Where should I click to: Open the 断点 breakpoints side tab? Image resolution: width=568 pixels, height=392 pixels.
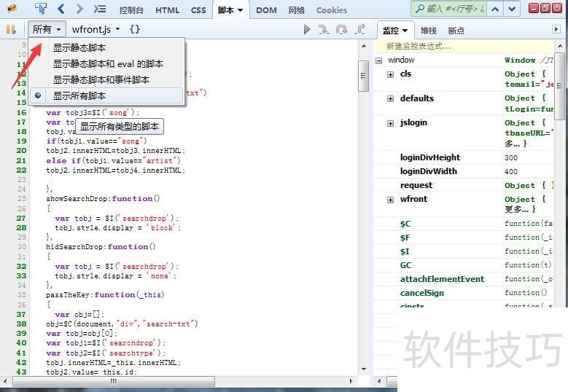pos(456,31)
